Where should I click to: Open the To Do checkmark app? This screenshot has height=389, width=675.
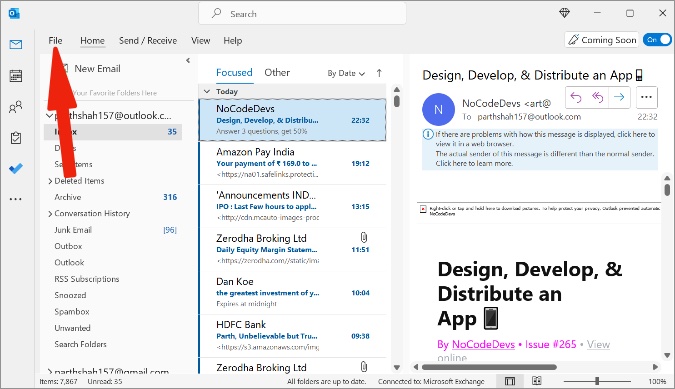click(x=16, y=168)
